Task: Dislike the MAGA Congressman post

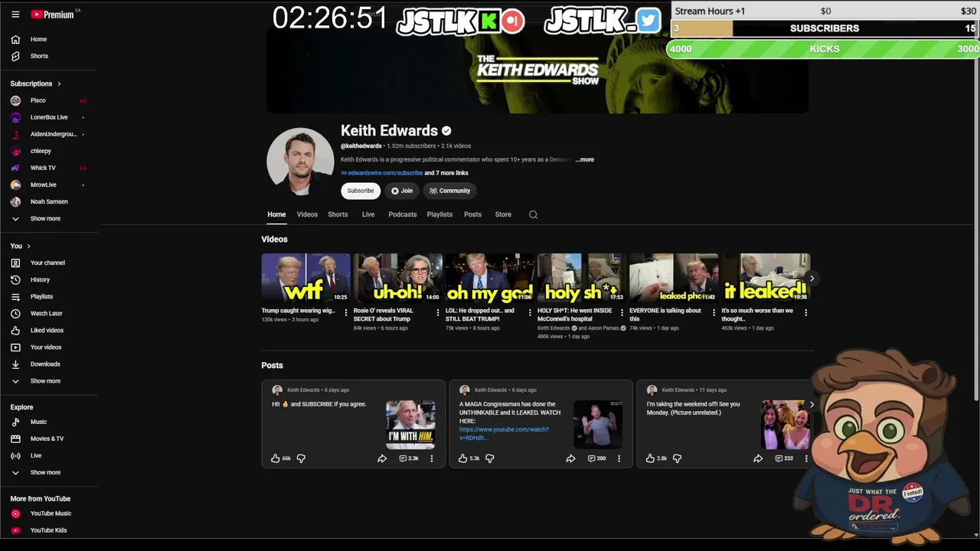Action: [489, 458]
